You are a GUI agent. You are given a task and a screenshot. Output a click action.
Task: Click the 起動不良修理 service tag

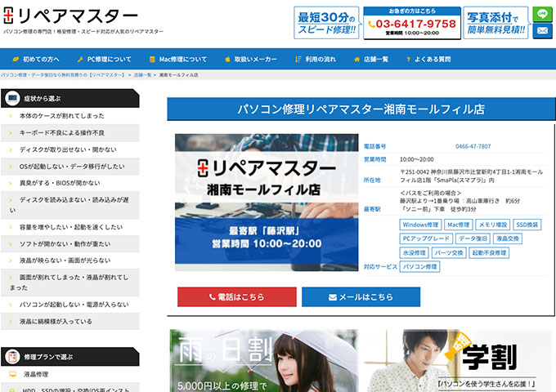coord(489,253)
